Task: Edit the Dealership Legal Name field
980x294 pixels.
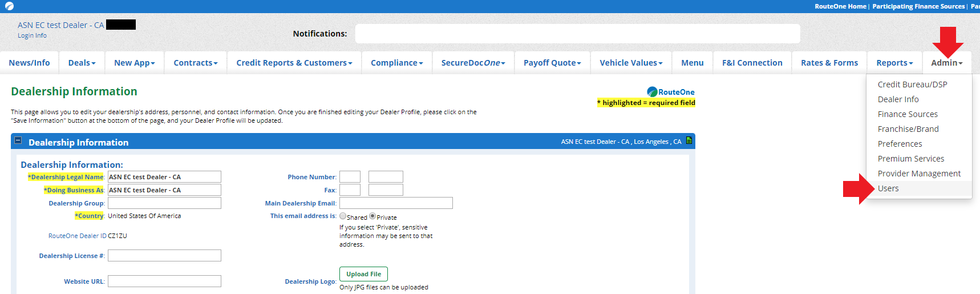Action: [x=164, y=177]
